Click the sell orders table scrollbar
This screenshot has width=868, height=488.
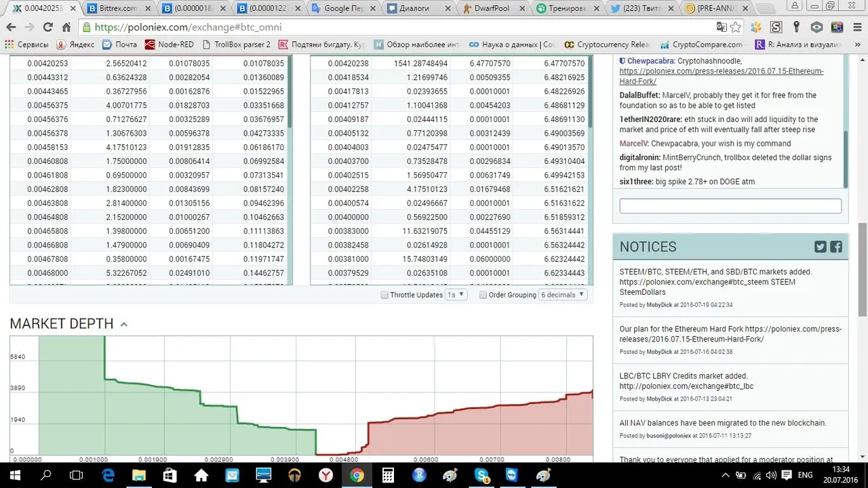[x=290, y=91]
